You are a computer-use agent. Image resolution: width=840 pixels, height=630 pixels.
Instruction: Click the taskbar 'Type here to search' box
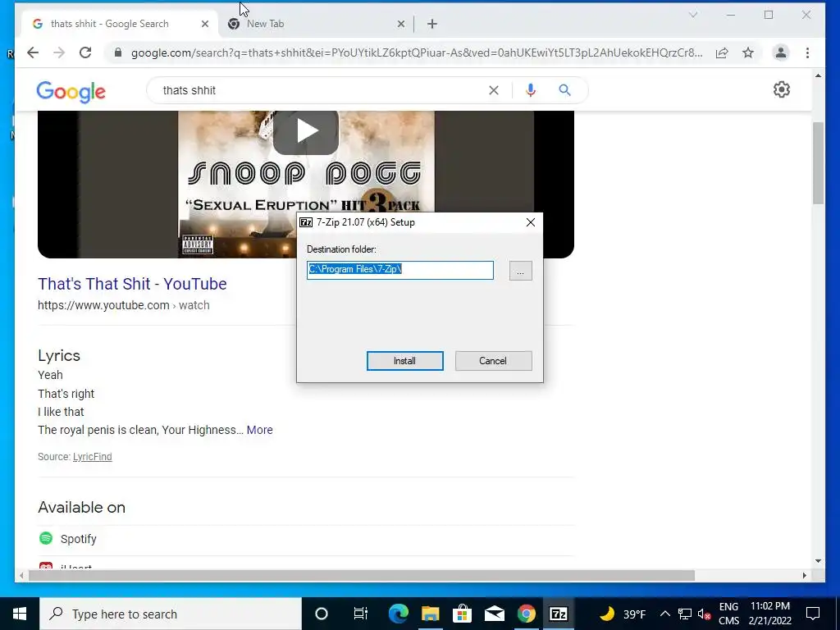[x=171, y=614]
